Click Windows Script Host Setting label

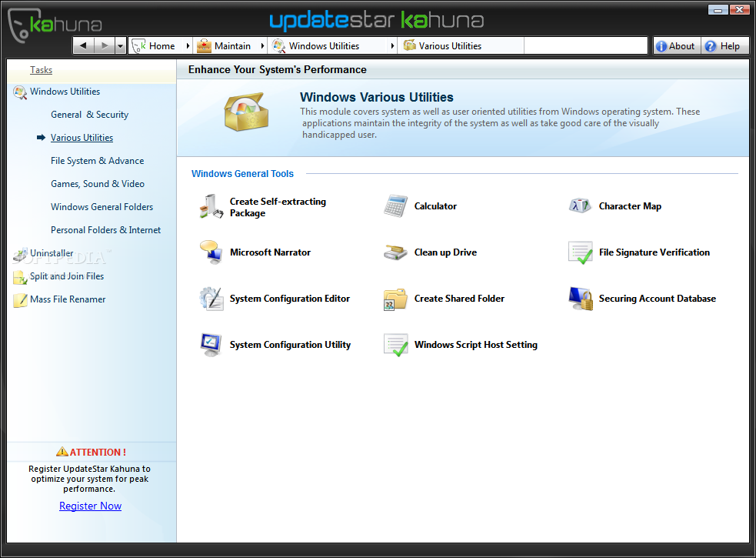tap(476, 345)
